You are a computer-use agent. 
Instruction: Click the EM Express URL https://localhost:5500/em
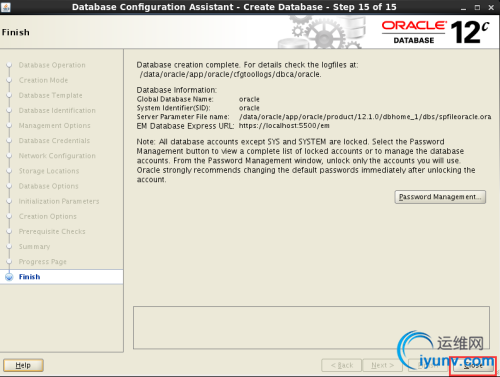284,126
